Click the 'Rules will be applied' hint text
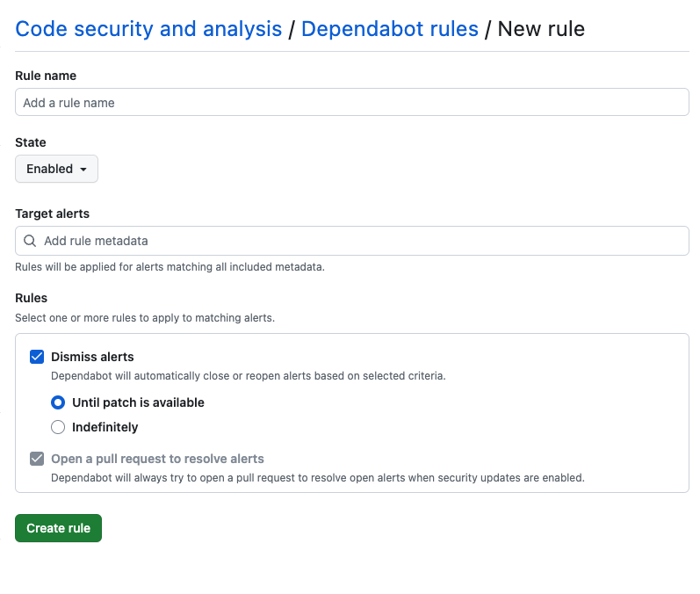700x594 pixels. click(x=170, y=267)
